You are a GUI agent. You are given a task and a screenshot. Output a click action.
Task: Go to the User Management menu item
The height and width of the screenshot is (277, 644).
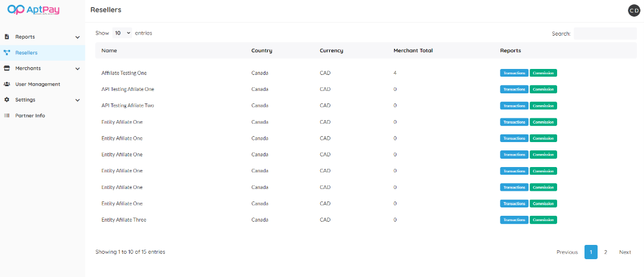click(x=37, y=84)
